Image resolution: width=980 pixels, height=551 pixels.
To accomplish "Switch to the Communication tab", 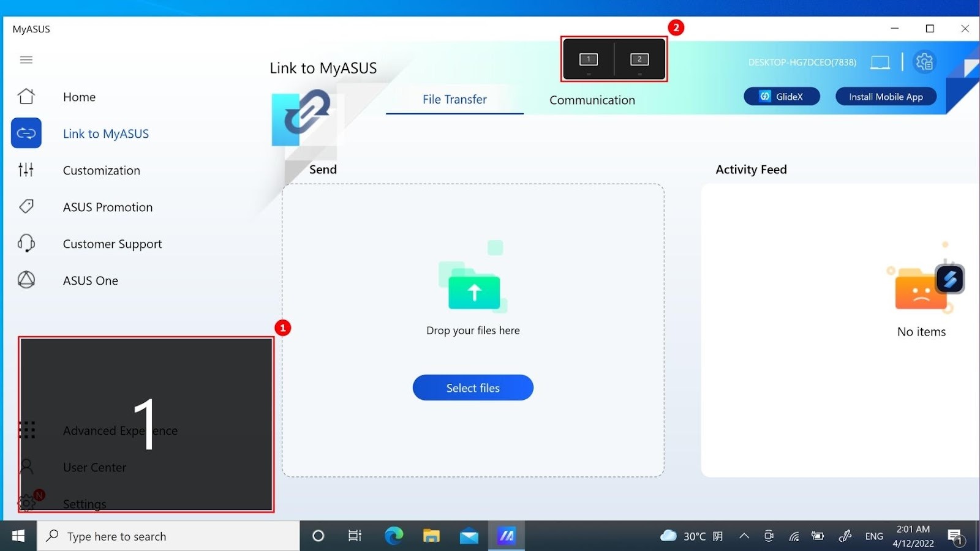I will point(592,100).
